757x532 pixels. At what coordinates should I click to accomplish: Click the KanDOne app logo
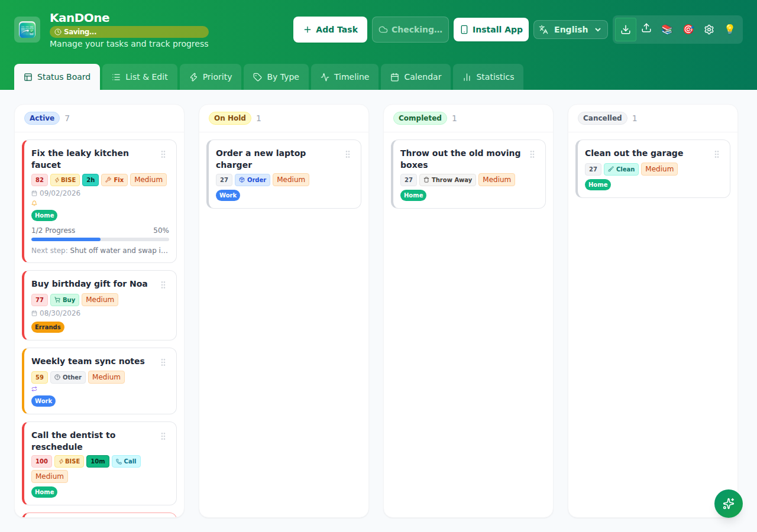click(27, 30)
